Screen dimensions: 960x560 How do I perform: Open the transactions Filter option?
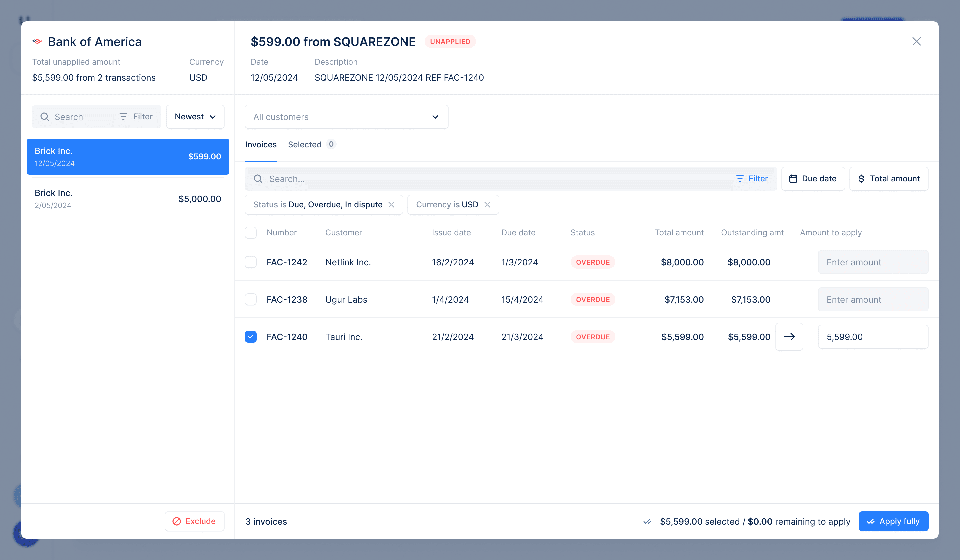(x=136, y=117)
